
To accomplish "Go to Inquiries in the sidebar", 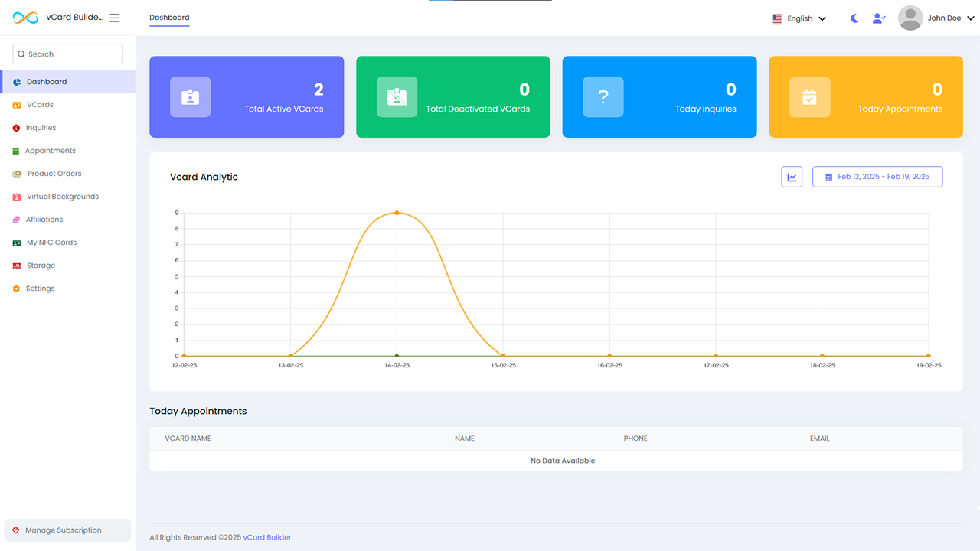I will pos(41,128).
